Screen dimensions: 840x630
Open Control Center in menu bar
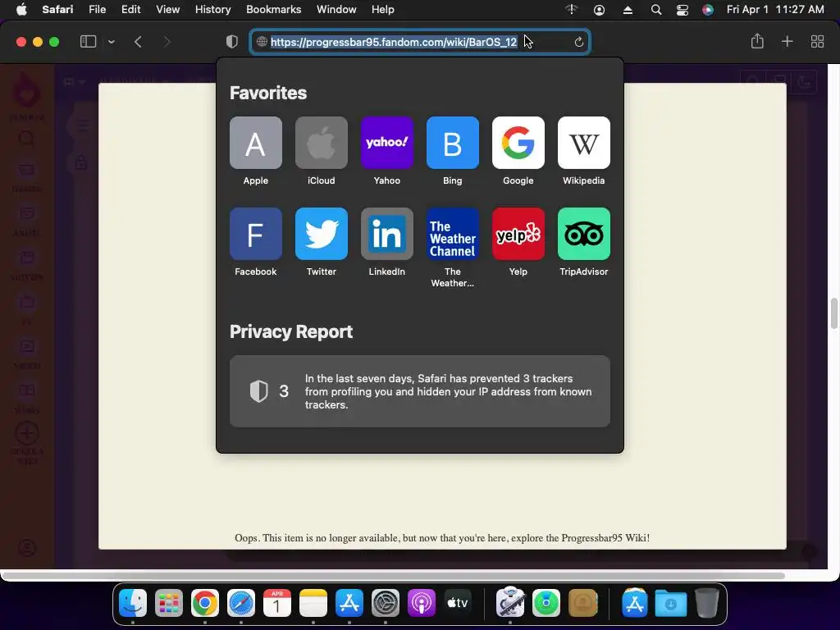682,10
